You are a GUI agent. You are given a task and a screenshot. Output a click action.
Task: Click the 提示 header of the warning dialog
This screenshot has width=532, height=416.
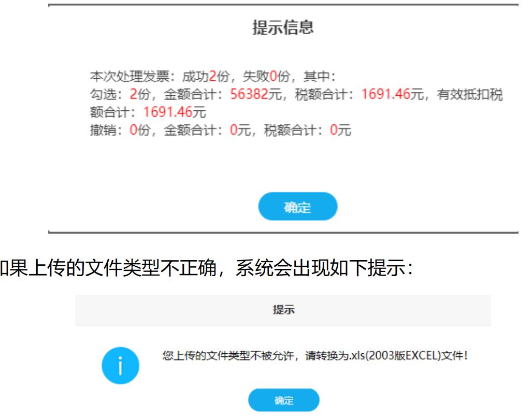283,310
